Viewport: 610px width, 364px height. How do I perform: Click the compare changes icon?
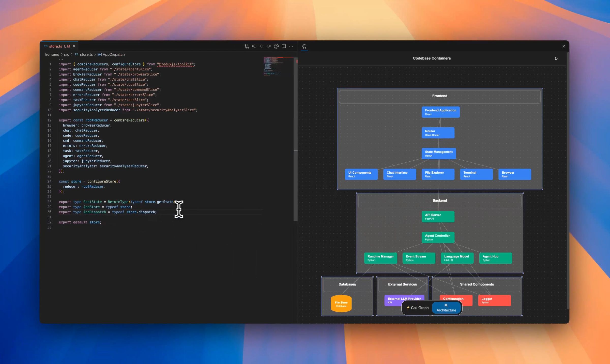247,46
